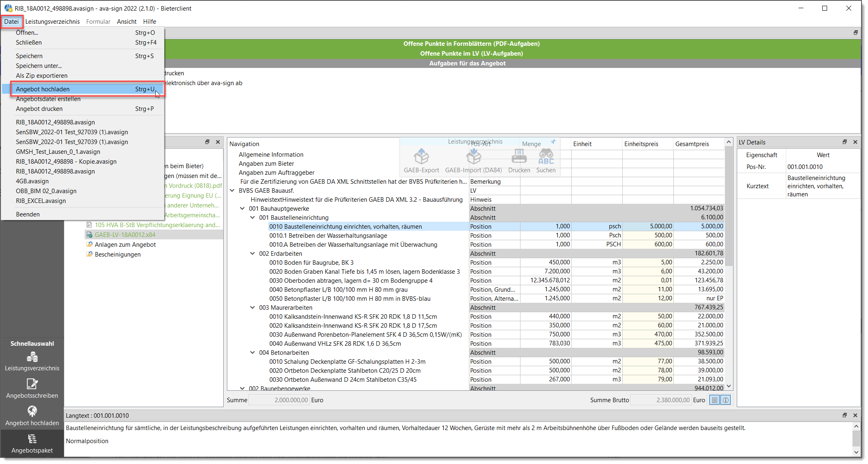Open Angebotspaket in the Schnellauswahl sidebar
868x464 pixels.
(32, 444)
